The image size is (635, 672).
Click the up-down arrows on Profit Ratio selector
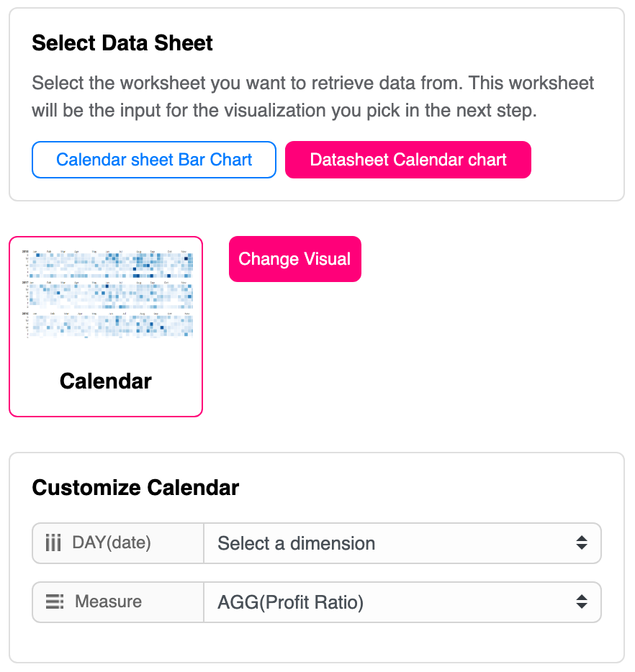point(582,602)
